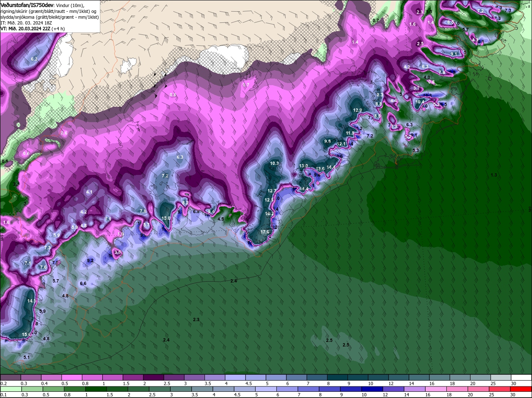Pick the bright pink 0.5–0.8 snow scale swatch
The image size is (532, 398).
[71, 377]
